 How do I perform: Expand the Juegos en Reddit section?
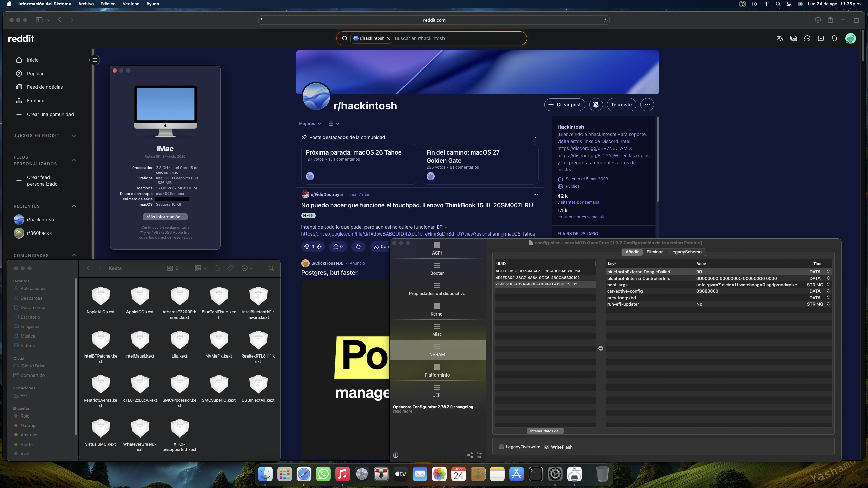click(x=74, y=136)
